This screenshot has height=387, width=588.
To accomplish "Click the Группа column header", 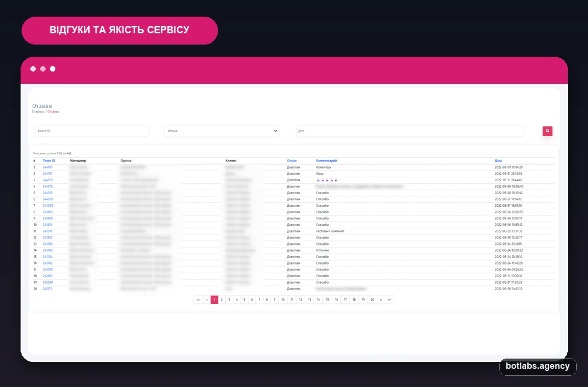I will point(126,161).
